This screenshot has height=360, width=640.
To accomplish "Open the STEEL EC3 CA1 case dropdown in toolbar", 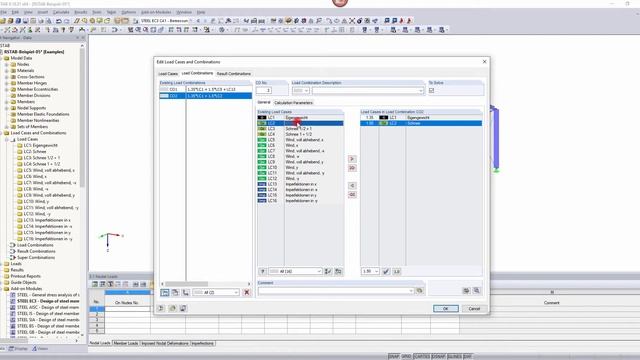I will coord(191,20).
